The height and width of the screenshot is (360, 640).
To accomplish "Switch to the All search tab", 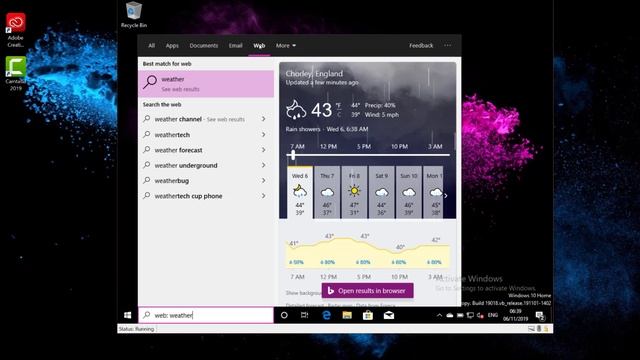I will [x=151, y=46].
